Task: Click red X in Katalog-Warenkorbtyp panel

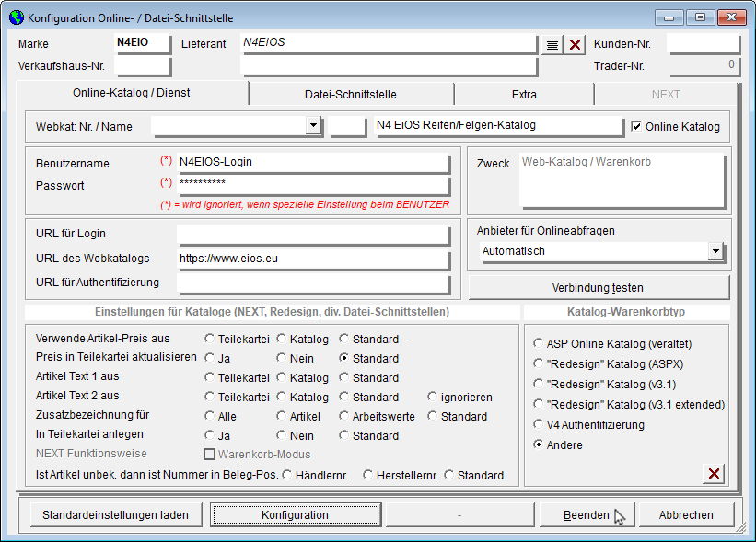Action: click(714, 474)
